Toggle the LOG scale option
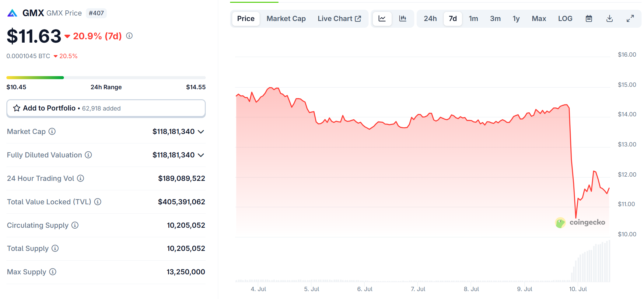The height and width of the screenshot is (299, 644). tap(565, 19)
